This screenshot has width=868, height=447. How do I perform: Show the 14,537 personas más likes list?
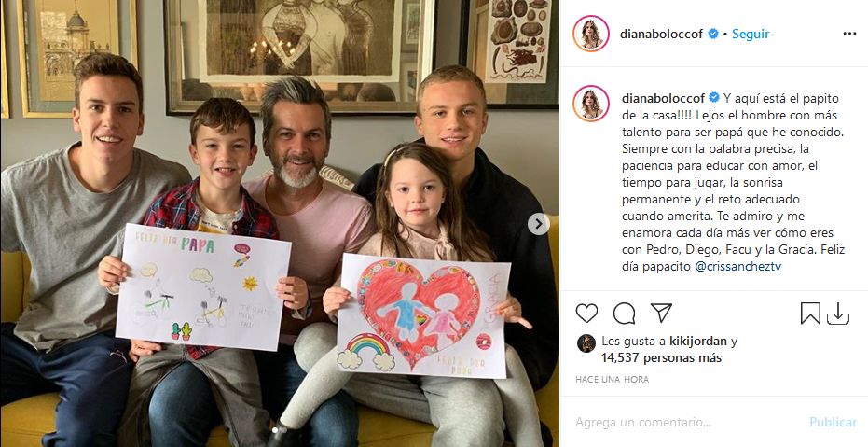(x=662, y=358)
